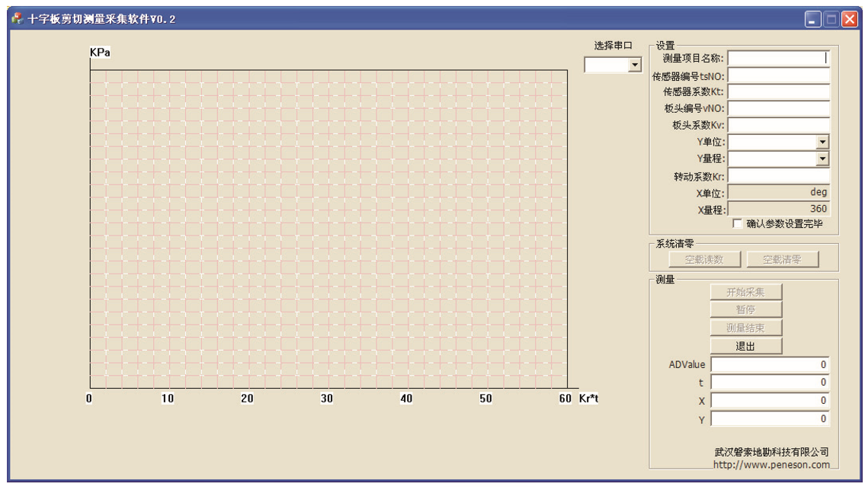
Task: Click the 传感器系数Kt input box
Action: 777,92
